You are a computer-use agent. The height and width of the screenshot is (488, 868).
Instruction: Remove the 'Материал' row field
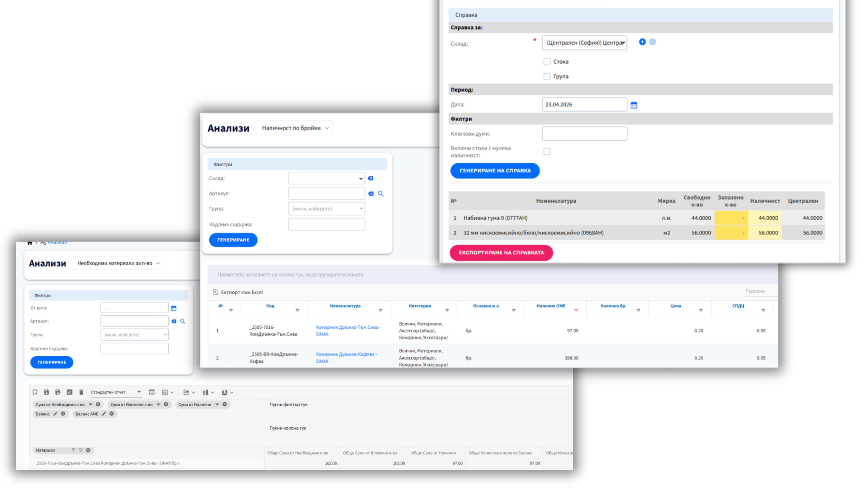point(88,450)
